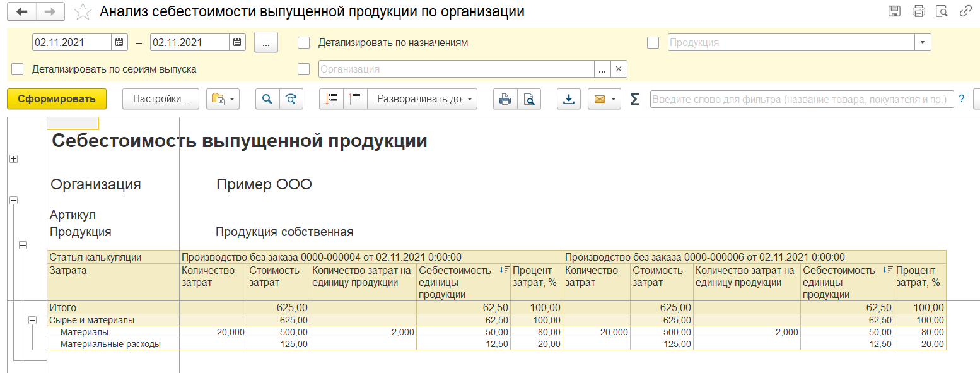Viewport: 980px width, 373px height.
Task: Enable the Организация filter checkbox
Action: 304,69
